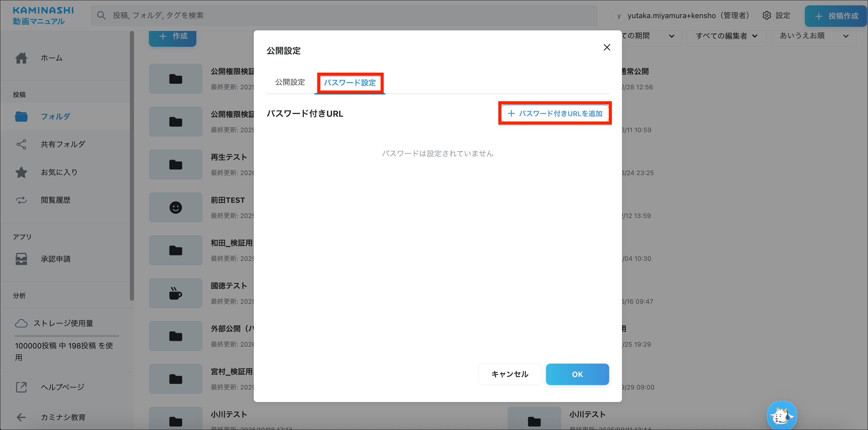This screenshot has width=868, height=430.
Task: Expand the すべての編集者 dropdown
Action: (727, 36)
